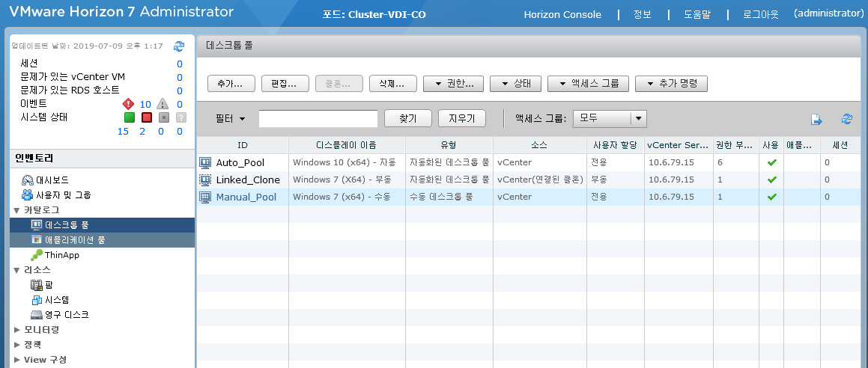Viewport: 868px width, 368px height.
Task: Click the 대시보드 dashboard icon
Action: (x=28, y=180)
